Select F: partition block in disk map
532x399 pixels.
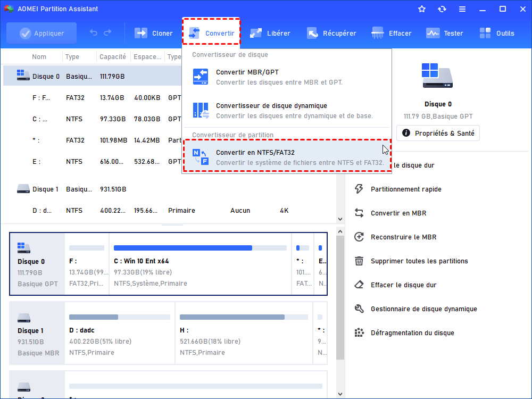[x=87, y=264]
